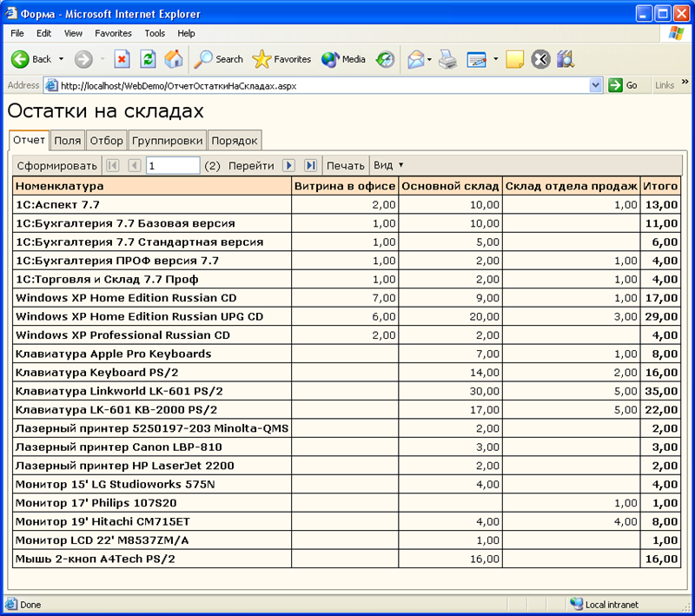Viewport: 695px width, 616px height.
Task: Open the File menu
Action: (17, 33)
